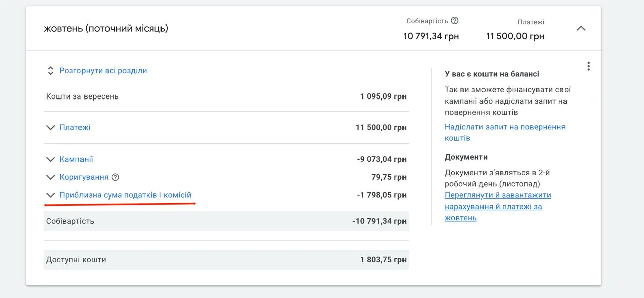This screenshot has width=644, height=298.
Task: Click Надіслати запит на повернення коштів link
Action: (x=505, y=132)
